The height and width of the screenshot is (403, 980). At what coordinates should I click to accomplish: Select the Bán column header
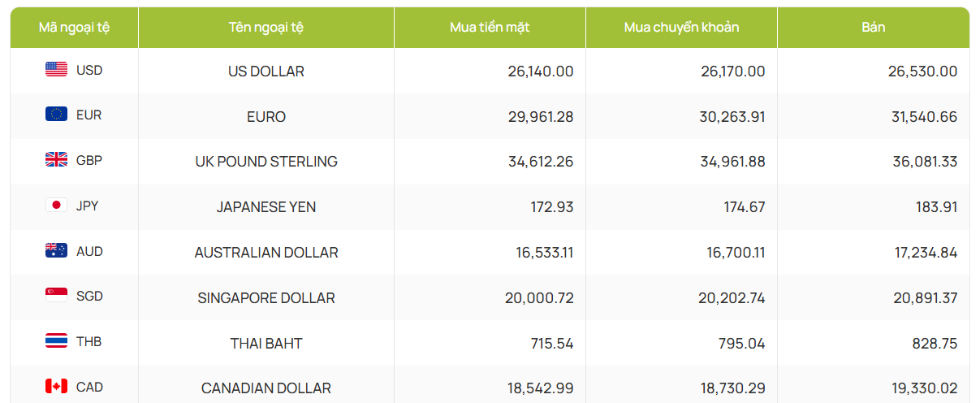click(874, 27)
